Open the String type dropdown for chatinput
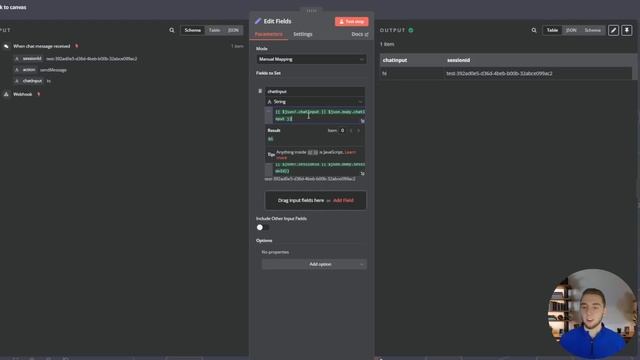This screenshot has width=640, height=360. click(315, 102)
